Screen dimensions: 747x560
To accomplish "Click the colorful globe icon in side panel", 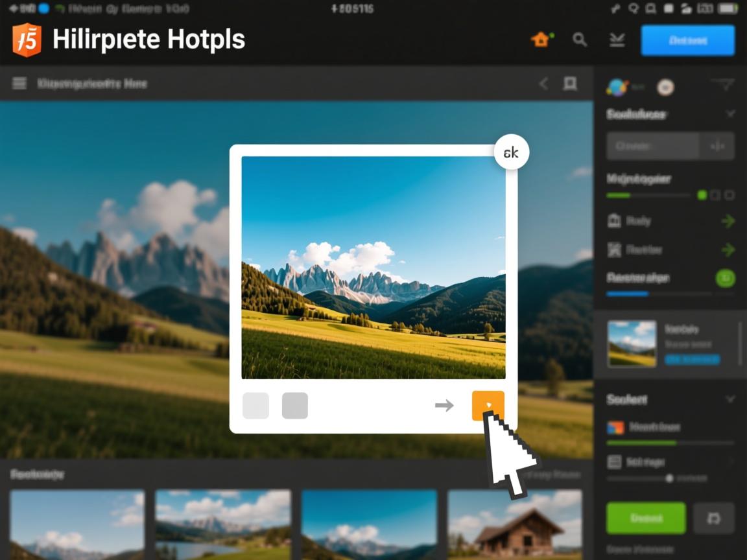I will [x=616, y=87].
